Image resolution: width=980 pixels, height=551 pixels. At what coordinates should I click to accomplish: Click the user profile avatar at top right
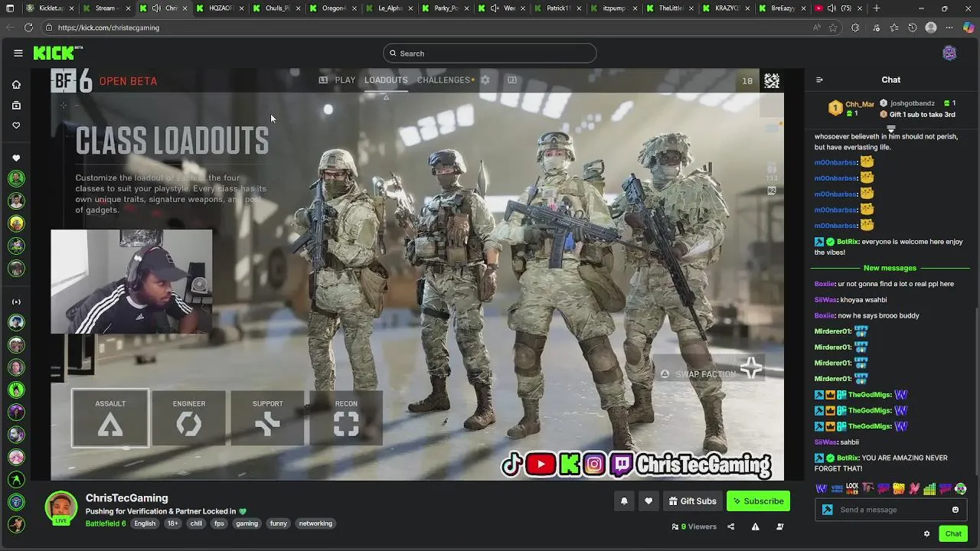pyautogui.click(x=949, y=53)
